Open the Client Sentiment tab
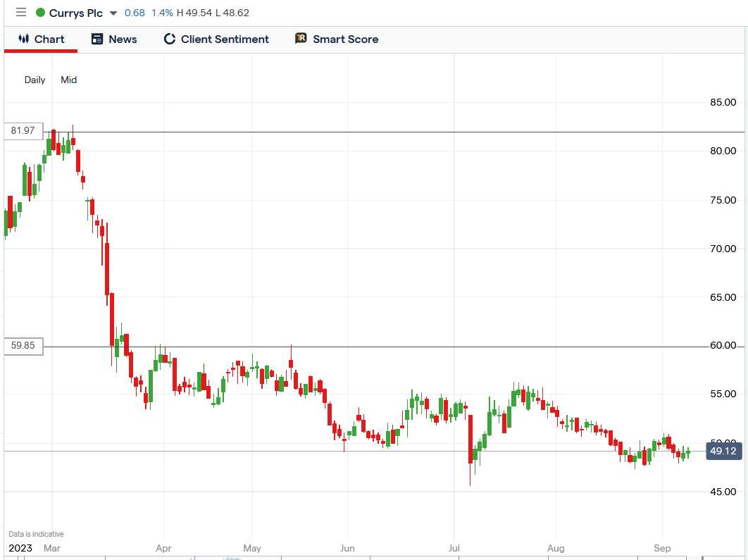 click(216, 39)
